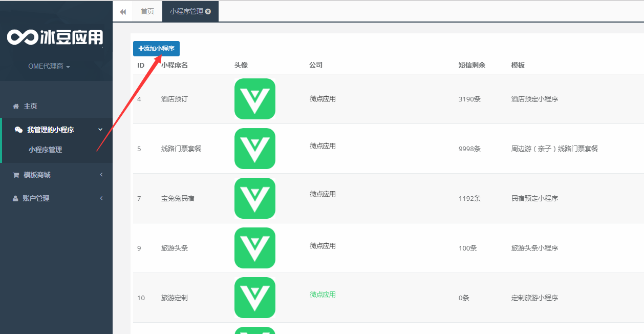
Task: Click the avatar of 旅游头条
Action: (x=255, y=248)
